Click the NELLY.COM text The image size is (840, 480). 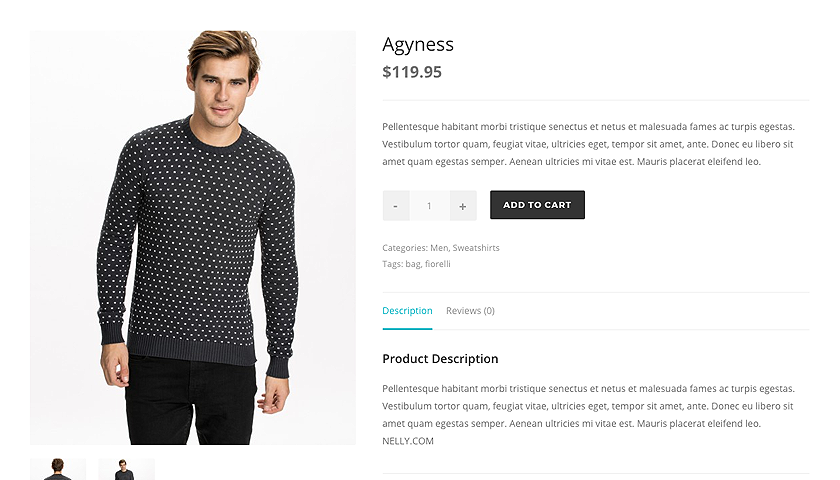click(408, 441)
